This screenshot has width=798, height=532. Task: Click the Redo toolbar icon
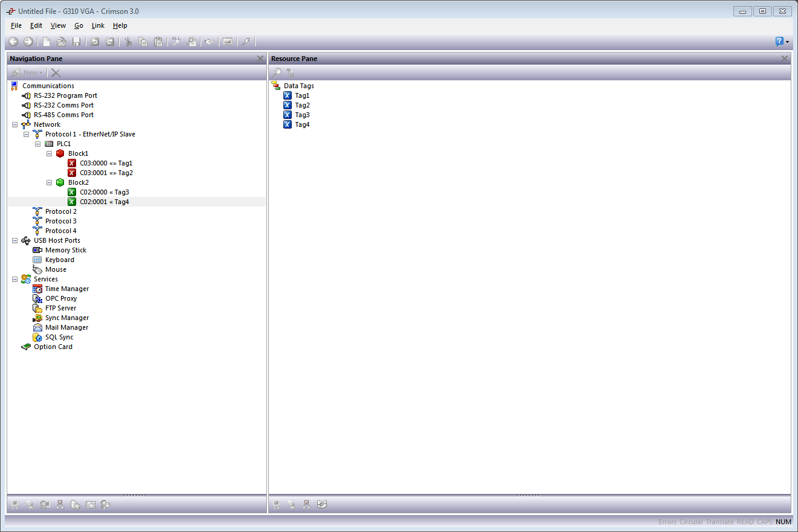(110, 42)
